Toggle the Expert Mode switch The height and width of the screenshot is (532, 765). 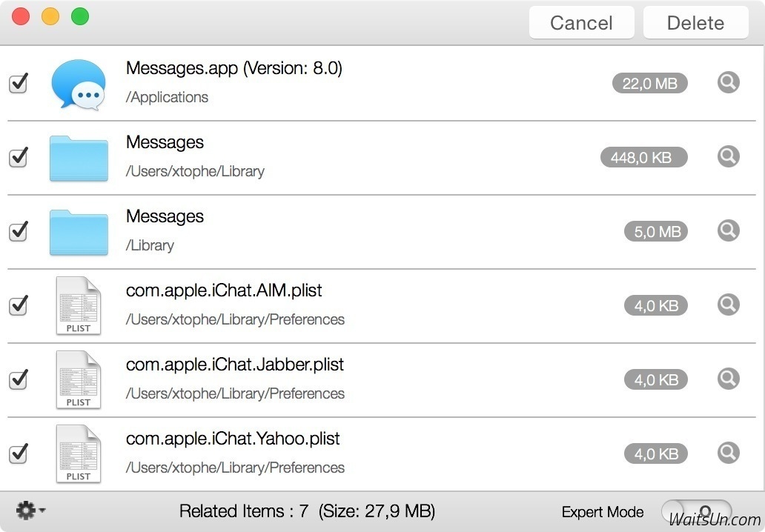click(x=695, y=511)
